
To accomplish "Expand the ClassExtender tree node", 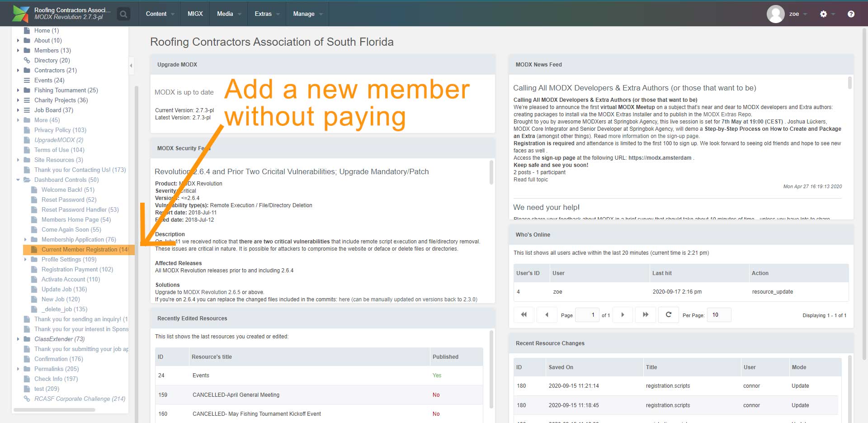I will click(x=18, y=339).
